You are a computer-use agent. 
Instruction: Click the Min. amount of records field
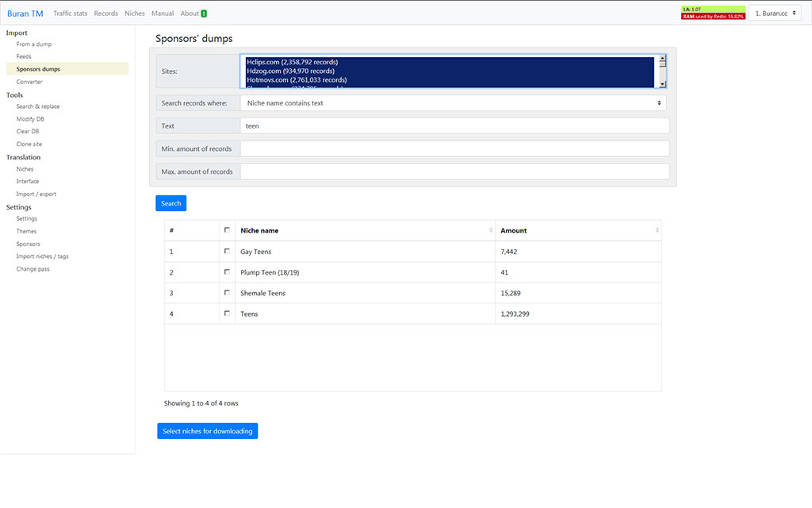[x=454, y=148]
